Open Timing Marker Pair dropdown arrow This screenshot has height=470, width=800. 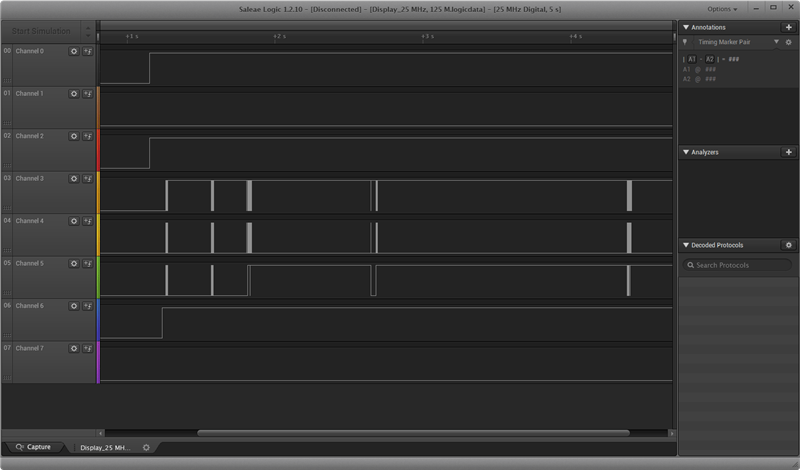(x=776, y=42)
